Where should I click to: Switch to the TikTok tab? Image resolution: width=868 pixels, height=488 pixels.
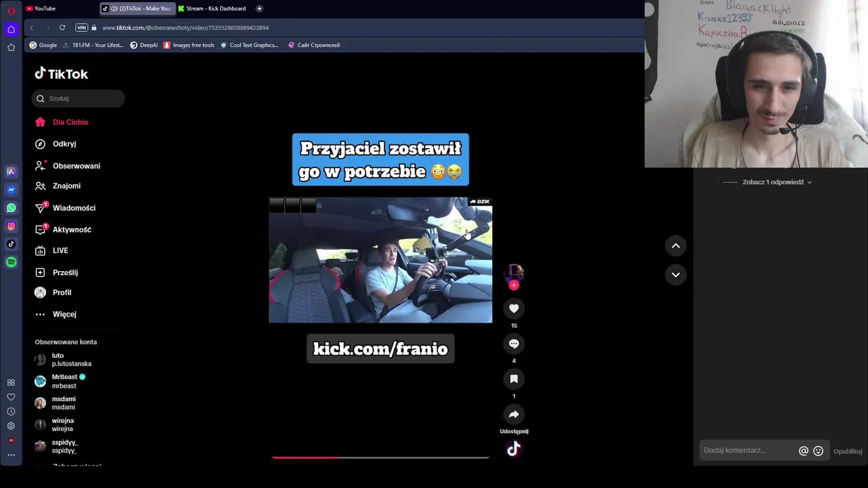tap(137, 8)
